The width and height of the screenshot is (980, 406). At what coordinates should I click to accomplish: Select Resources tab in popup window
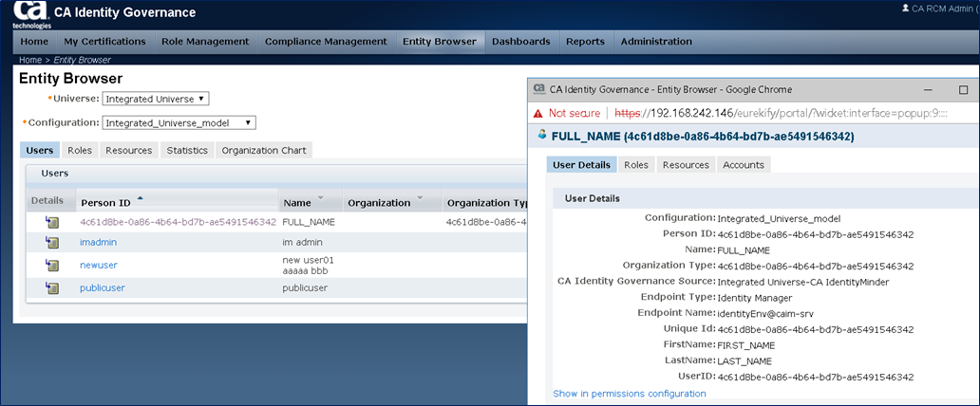(x=686, y=165)
